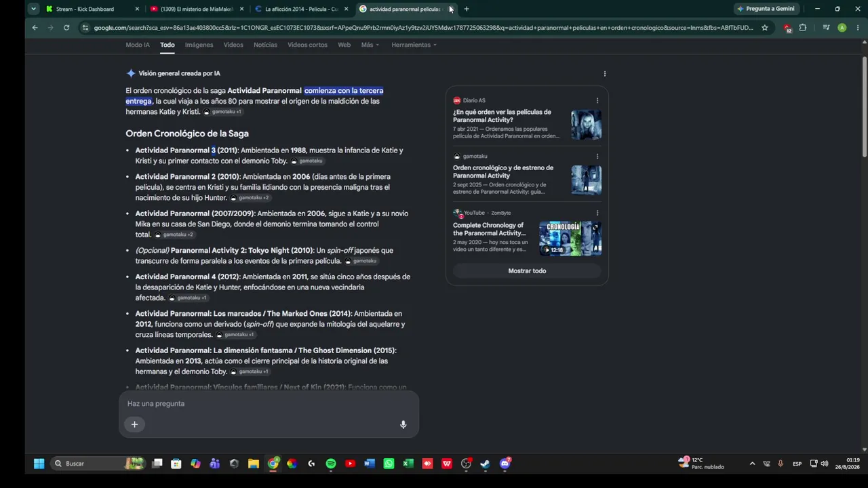Reload the current page
This screenshot has height=488, width=868.
tap(66, 28)
